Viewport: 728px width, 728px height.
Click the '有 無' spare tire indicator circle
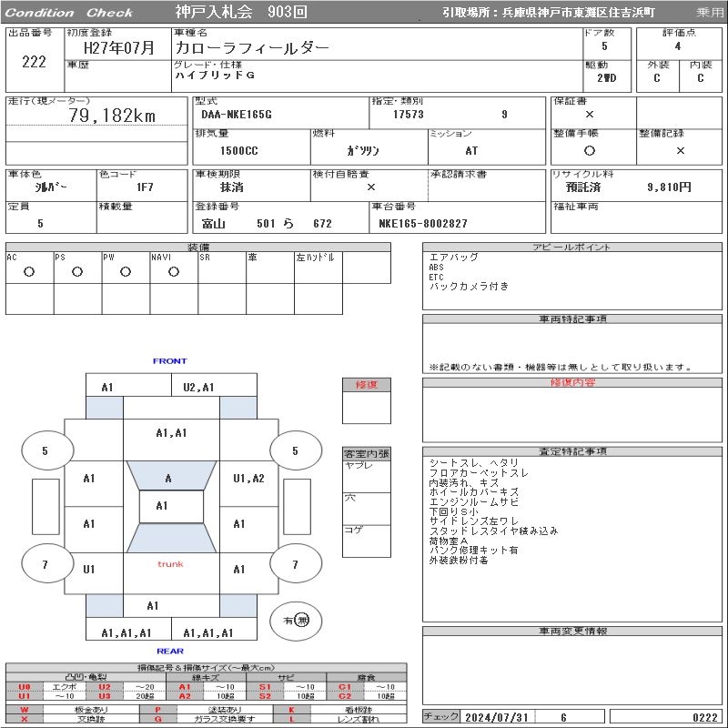click(x=296, y=621)
